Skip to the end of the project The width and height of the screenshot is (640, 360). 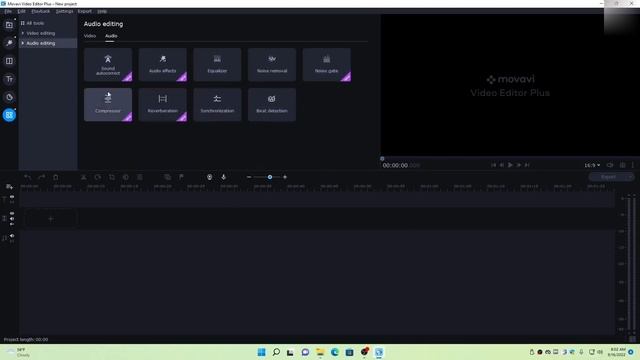click(527, 165)
